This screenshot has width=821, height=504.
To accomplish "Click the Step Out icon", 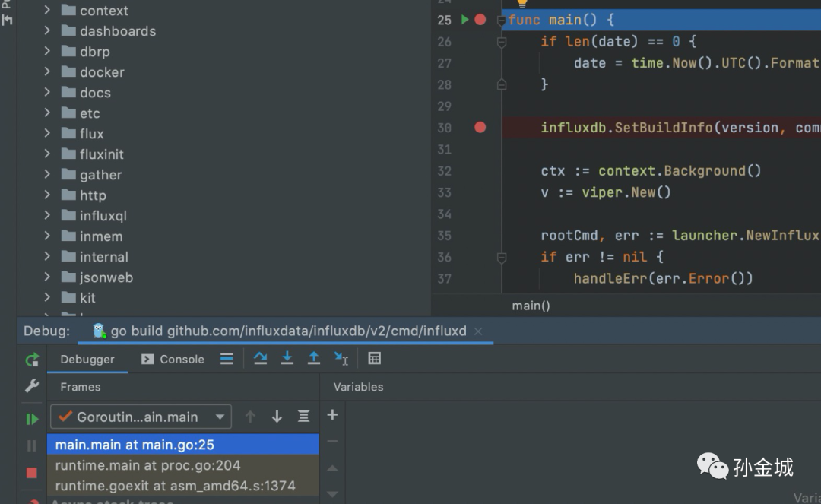I will tap(313, 359).
